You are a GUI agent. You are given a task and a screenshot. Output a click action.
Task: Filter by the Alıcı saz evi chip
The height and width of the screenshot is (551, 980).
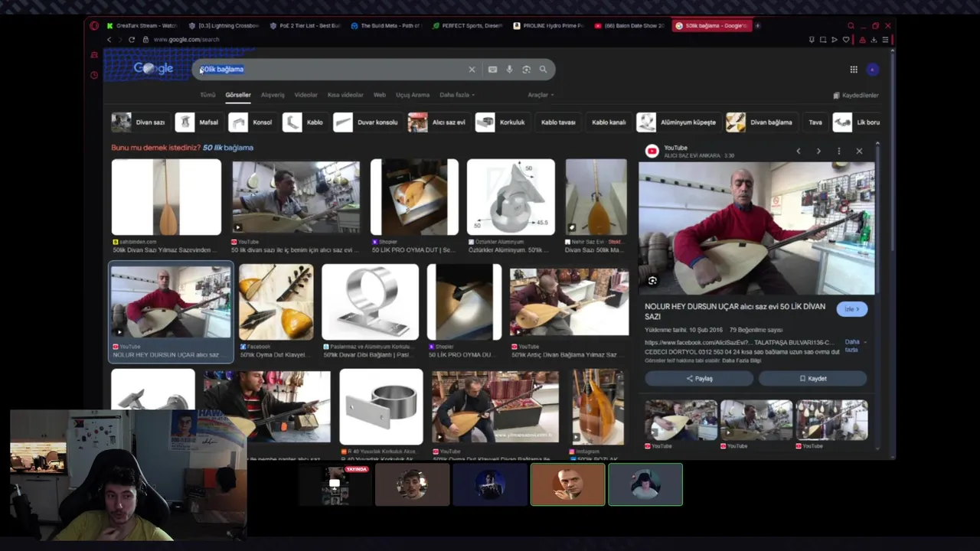(438, 122)
